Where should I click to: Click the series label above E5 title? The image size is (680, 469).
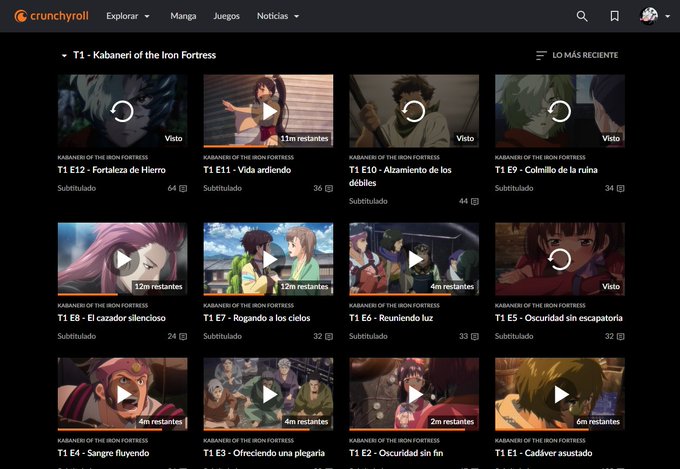540,305
